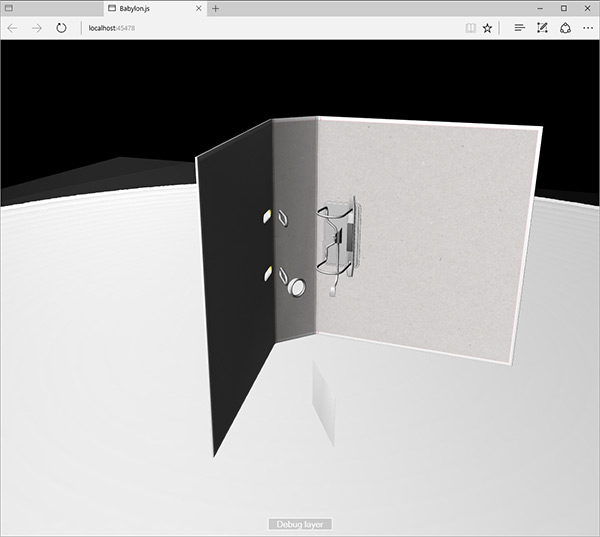The width and height of the screenshot is (600, 537).
Task: Open the Hub lines icon
Action: tap(519, 28)
